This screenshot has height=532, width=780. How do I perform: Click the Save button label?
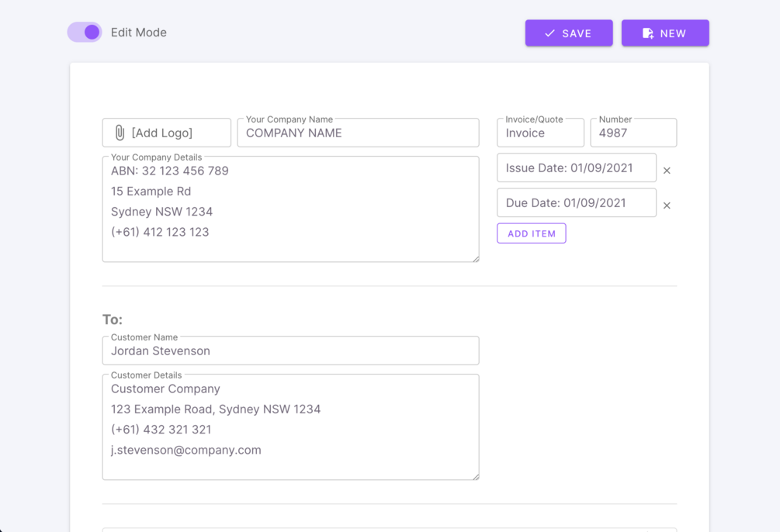point(577,33)
